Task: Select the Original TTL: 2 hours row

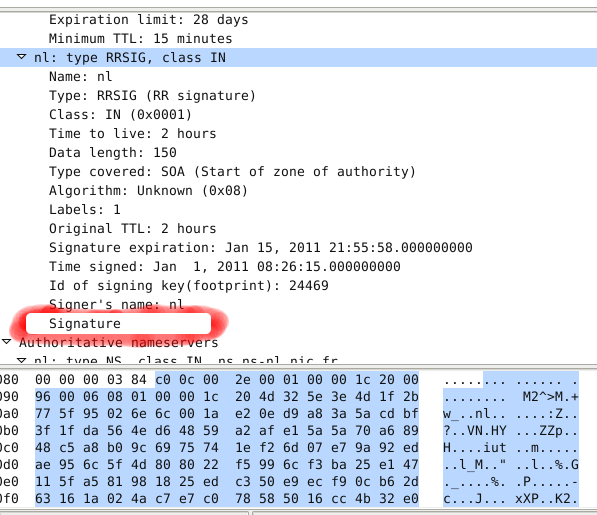Action: (x=298, y=229)
